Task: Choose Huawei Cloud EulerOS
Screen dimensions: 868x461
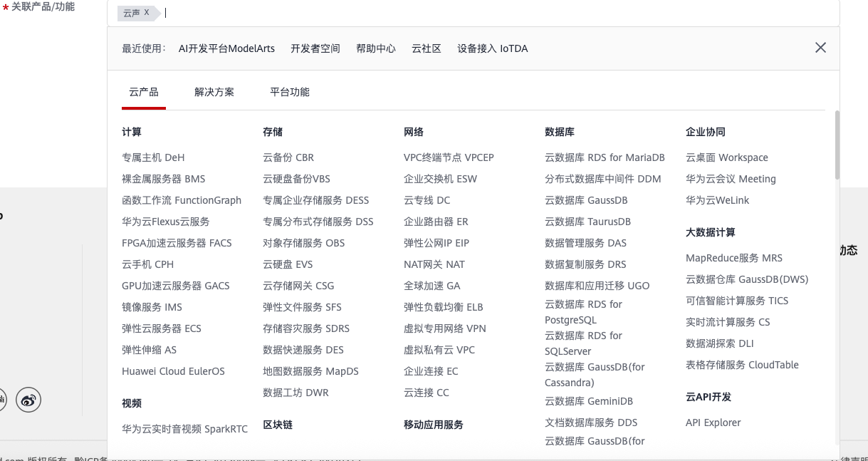Action: (173, 371)
